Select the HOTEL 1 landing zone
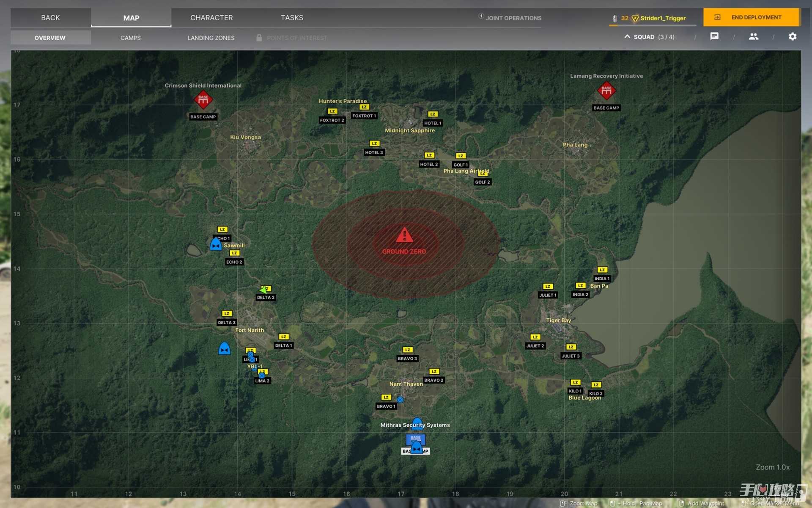Screen dimensions: 812x508 click(433, 119)
